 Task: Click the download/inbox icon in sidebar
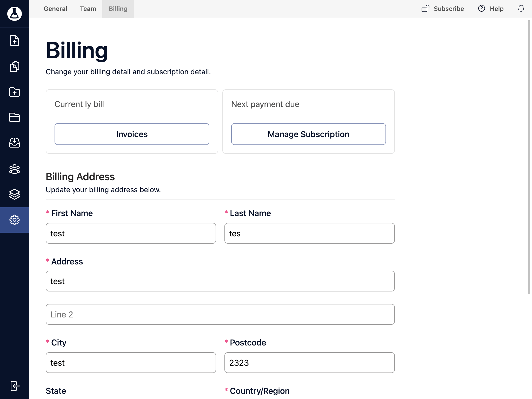pos(14,143)
